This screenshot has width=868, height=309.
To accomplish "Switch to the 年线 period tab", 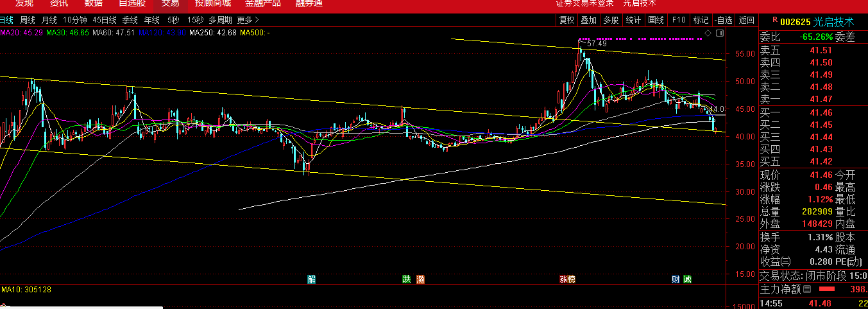I will click(152, 21).
